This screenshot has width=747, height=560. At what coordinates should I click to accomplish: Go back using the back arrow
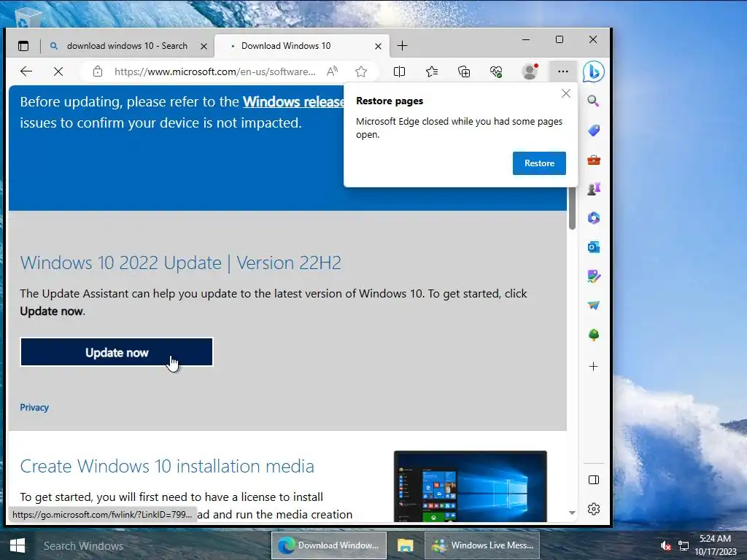point(26,71)
